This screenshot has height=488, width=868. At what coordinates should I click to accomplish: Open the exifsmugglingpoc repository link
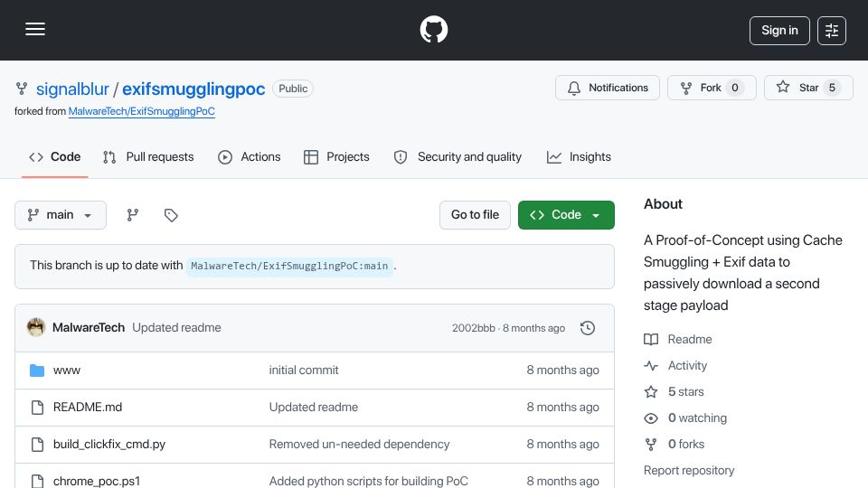[x=193, y=89]
